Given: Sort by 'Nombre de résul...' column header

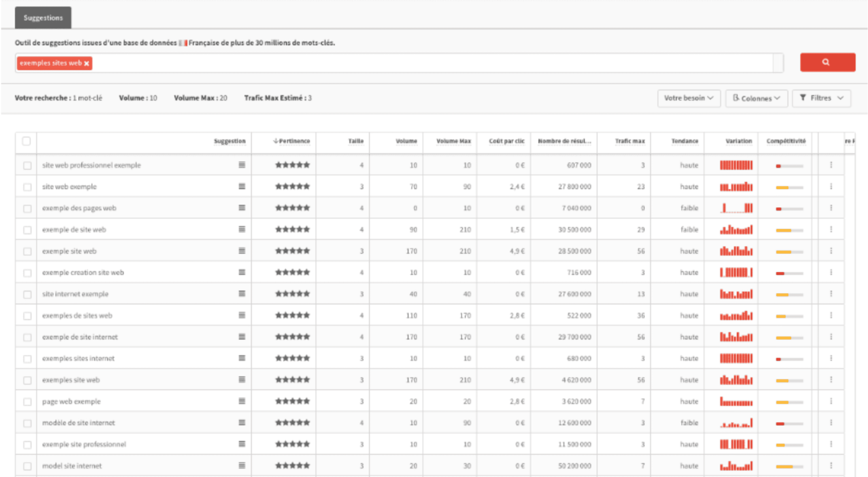Looking at the screenshot, I should [565, 141].
